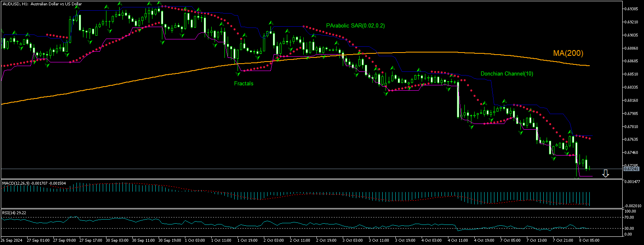Click the 4 Oct 11:00 time label
This screenshot has height=245, width=644.
[458, 239]
